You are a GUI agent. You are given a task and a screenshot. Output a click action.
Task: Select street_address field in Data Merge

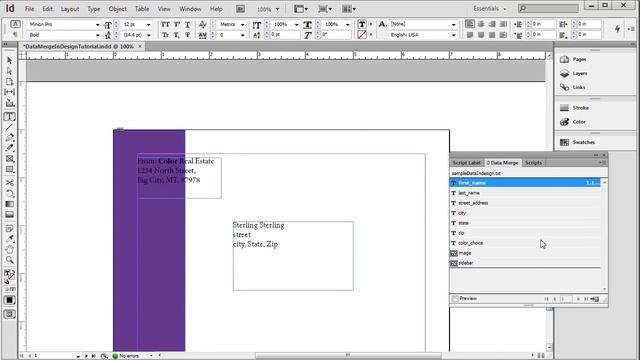pyautogui.click(x=525, y=203)
